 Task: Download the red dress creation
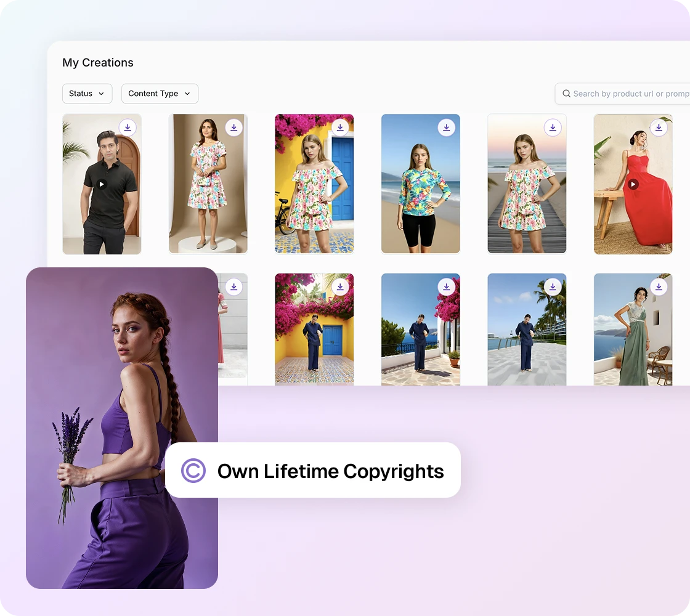click(x=659, y=128)
